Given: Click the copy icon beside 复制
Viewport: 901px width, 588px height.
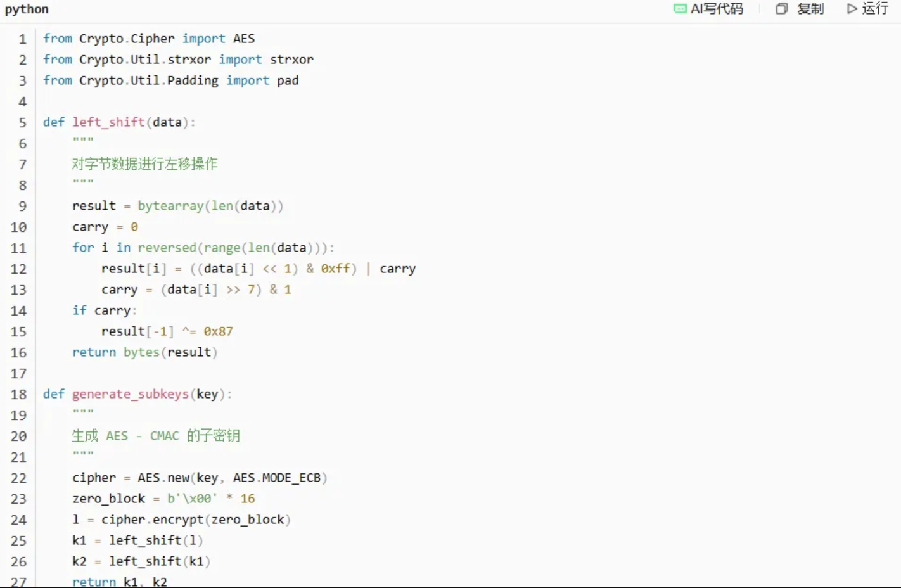Looking at the screenshot, I should (782, 9).
